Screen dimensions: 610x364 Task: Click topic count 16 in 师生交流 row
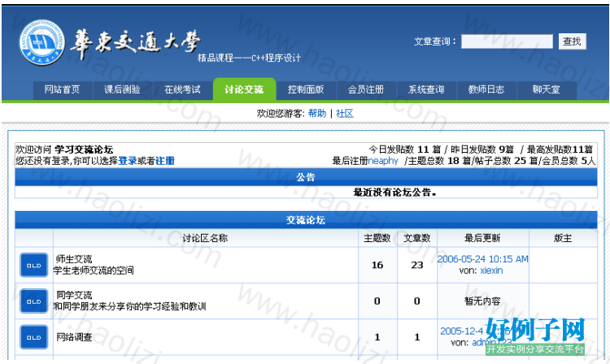click(377, 265)
